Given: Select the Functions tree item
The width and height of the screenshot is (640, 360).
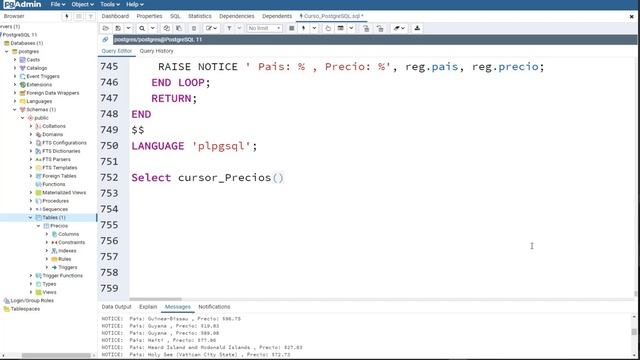Looking at the screenshot, I should pos(53,184).
